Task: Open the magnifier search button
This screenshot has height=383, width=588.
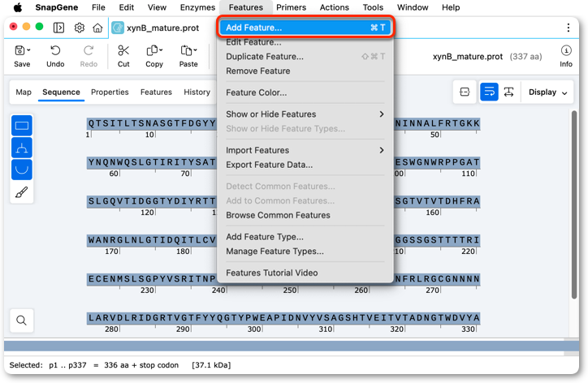Action: pyautogui.click(x=22, y=321)
